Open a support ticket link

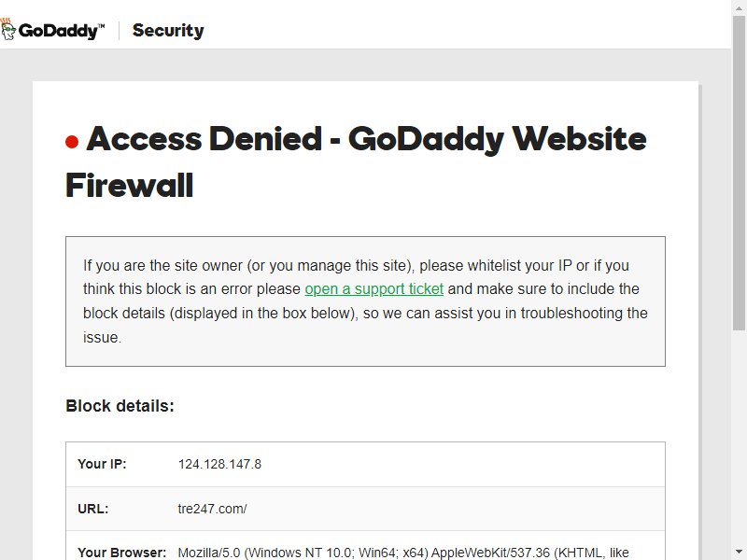pyautogui.click(x=374, y=289)
